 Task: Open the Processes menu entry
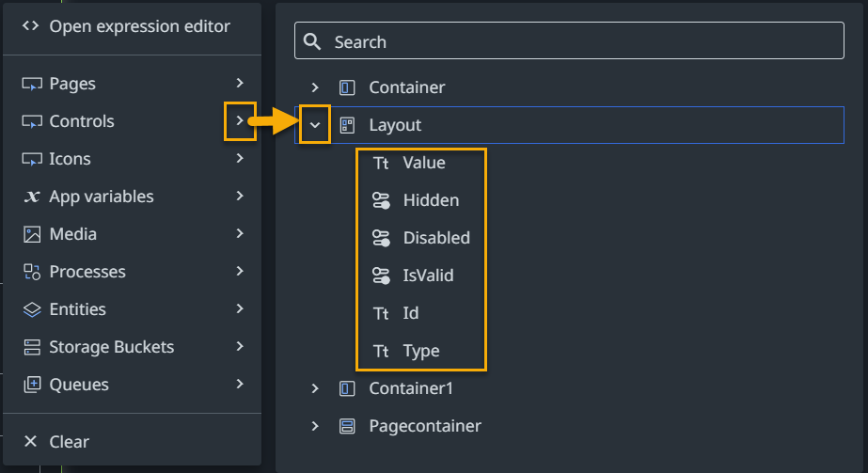click(x=132, y=272)
